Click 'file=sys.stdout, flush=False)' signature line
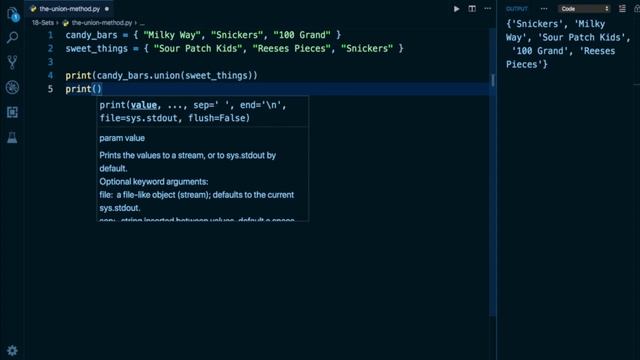 click(175, 118)
